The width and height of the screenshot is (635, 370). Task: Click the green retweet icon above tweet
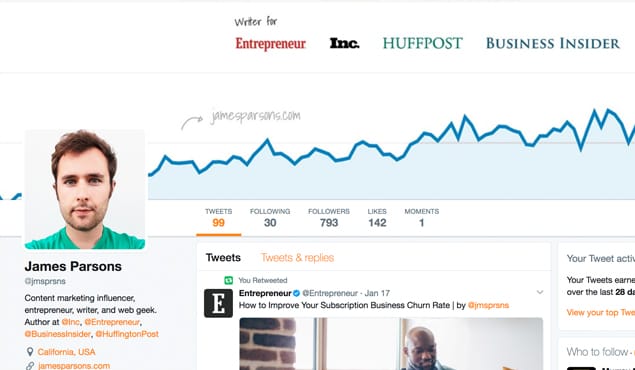[x=228, y=280]
